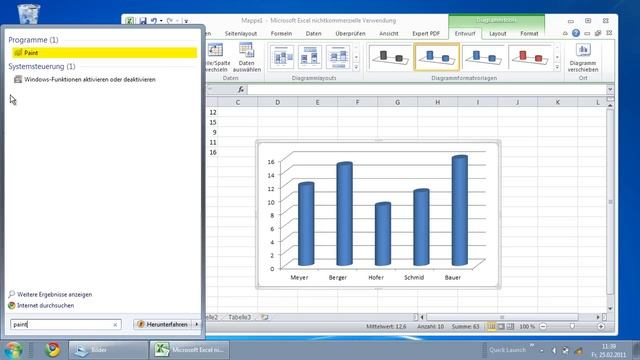Apply highlighted blue chart style
Image resolution: width=640 pixels, height=360 pixels.
point(437,57)
